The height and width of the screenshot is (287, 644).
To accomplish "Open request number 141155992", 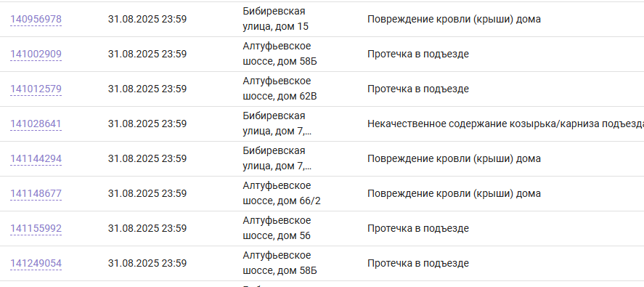I will point(36,229).
